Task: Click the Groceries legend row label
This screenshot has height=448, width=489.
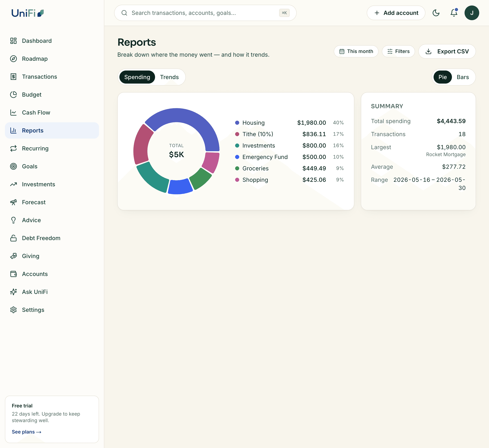Action: tap(256, 168)
